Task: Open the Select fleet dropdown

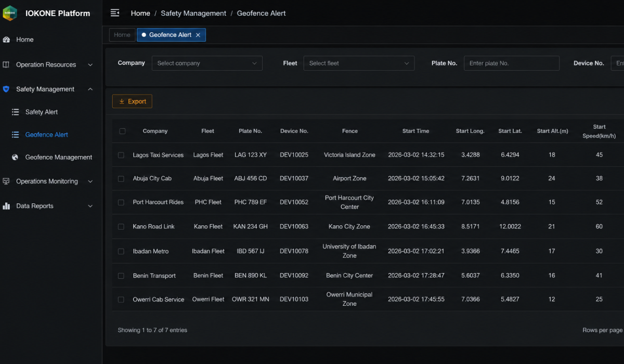Action: (x=359, y=63)
